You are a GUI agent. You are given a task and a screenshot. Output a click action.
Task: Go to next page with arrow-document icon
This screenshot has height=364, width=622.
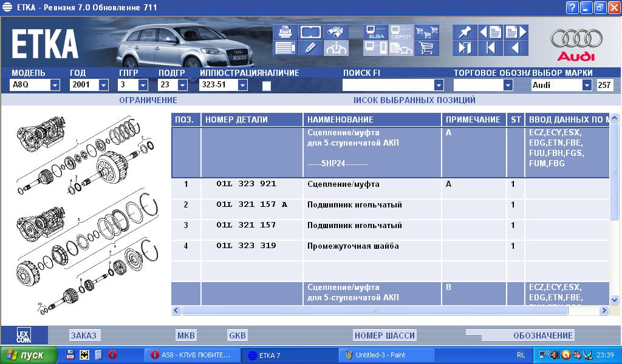click(516, 32)
